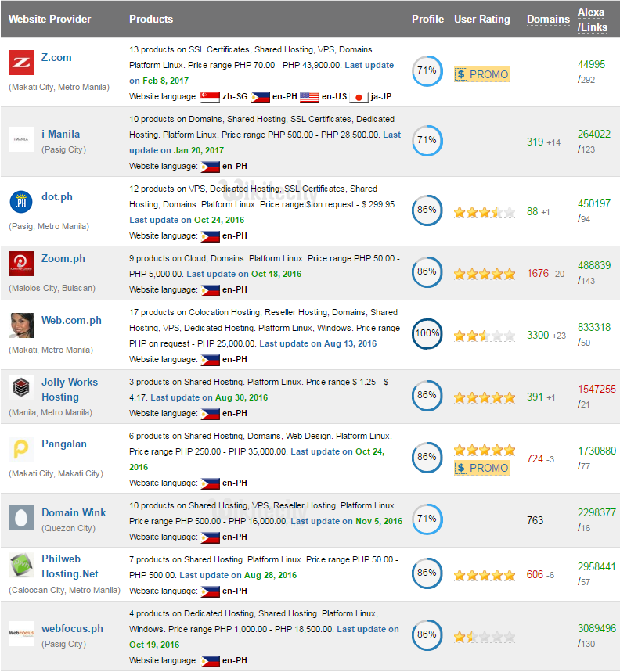Click the Domain Wink logo
Viewport: 620px width, 672px height.
20,517
